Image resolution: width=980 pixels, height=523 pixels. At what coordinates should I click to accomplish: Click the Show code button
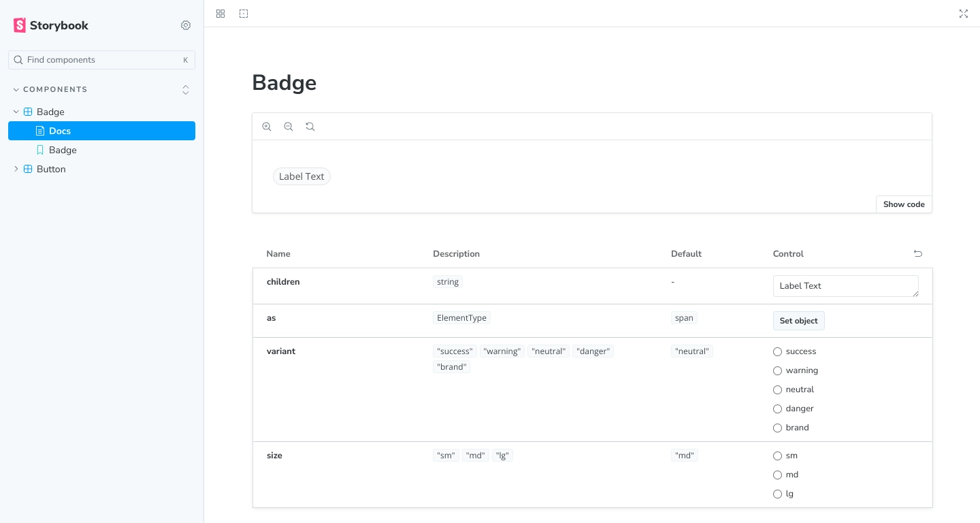[904, 204]
